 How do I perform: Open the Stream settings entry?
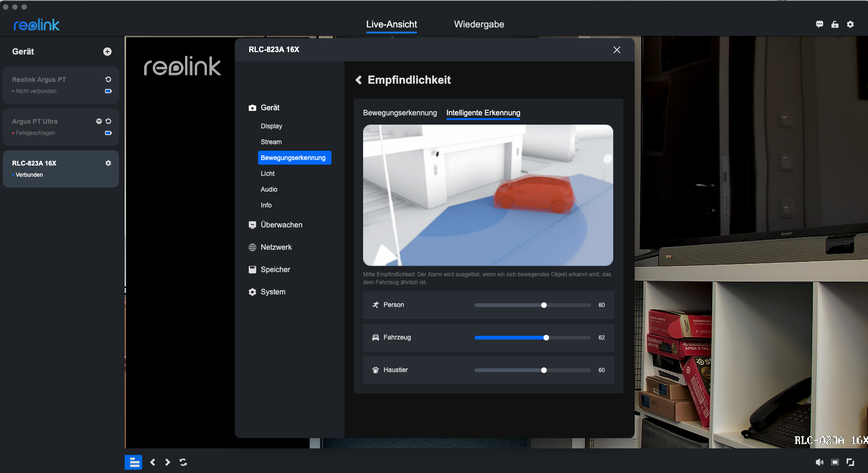pos(271,142)
